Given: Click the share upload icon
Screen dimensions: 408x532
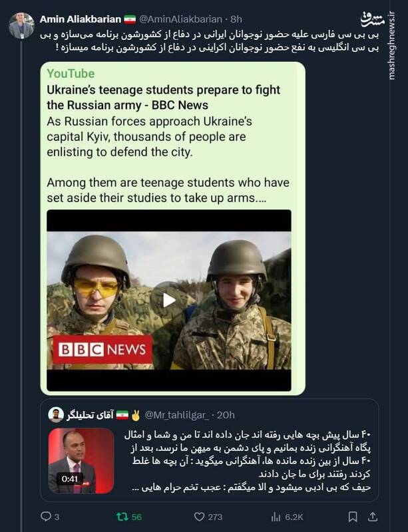Looking at the screenshot, I should [x=373, y=516].
